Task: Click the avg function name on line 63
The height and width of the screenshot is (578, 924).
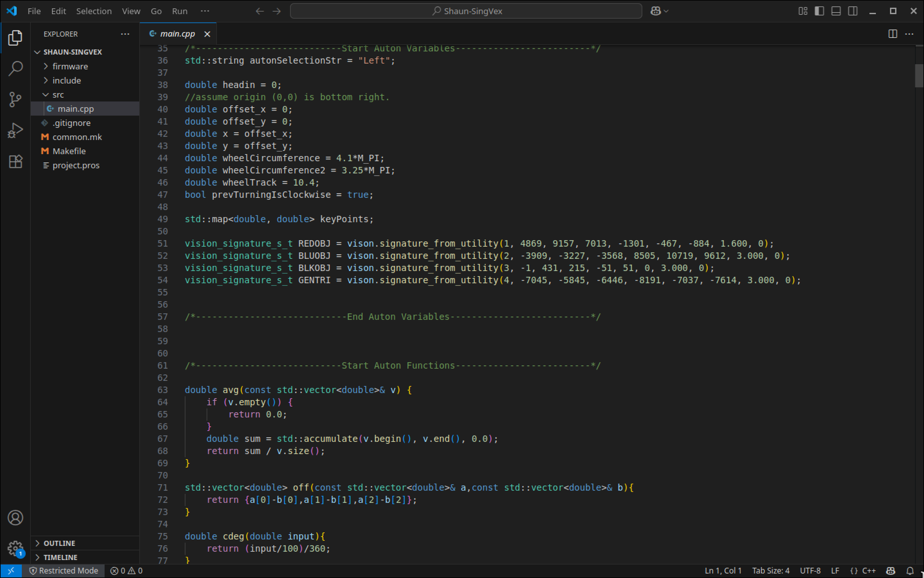Action: tap(231, 390)
